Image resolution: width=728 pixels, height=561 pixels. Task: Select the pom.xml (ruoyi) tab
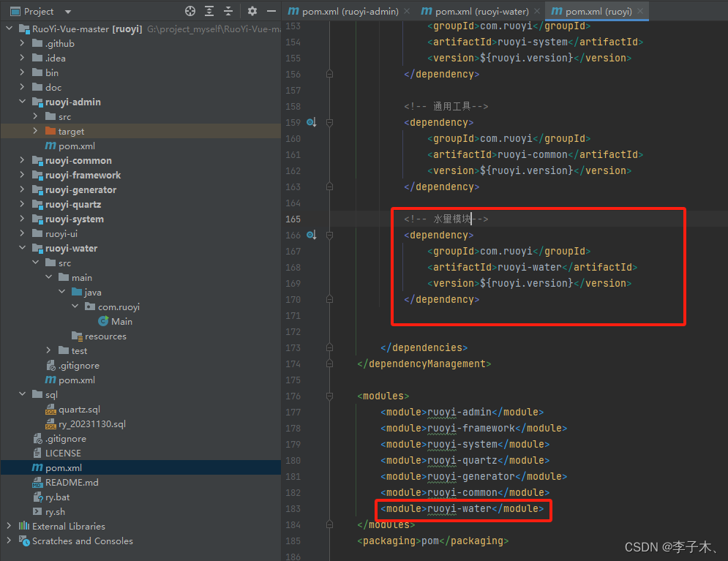coord(598,11)
